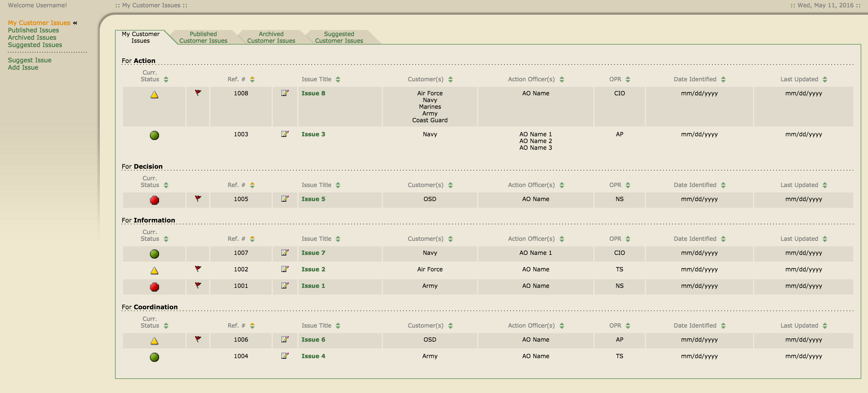Viewport: 868px width, 393px height.
Task: Open Suggest Issue sidebar link
Action: pyautogui.click(x=30, y=60)
